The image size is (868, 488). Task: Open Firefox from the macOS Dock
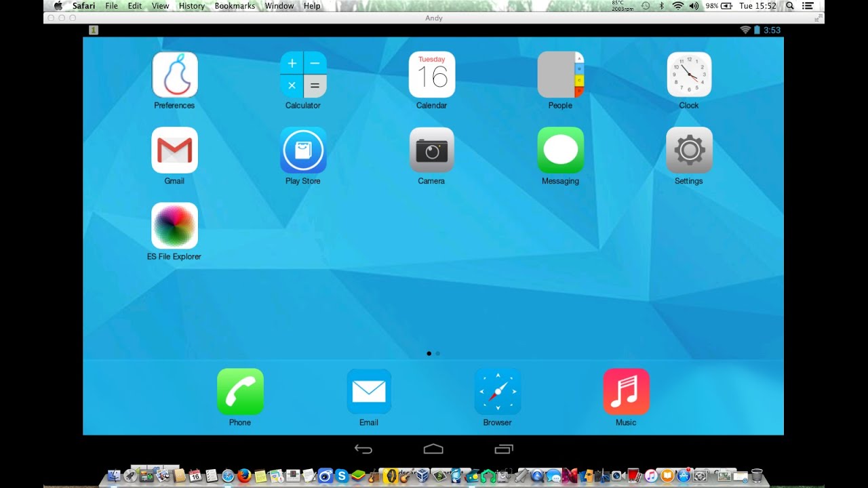click(x=243, y=476)
